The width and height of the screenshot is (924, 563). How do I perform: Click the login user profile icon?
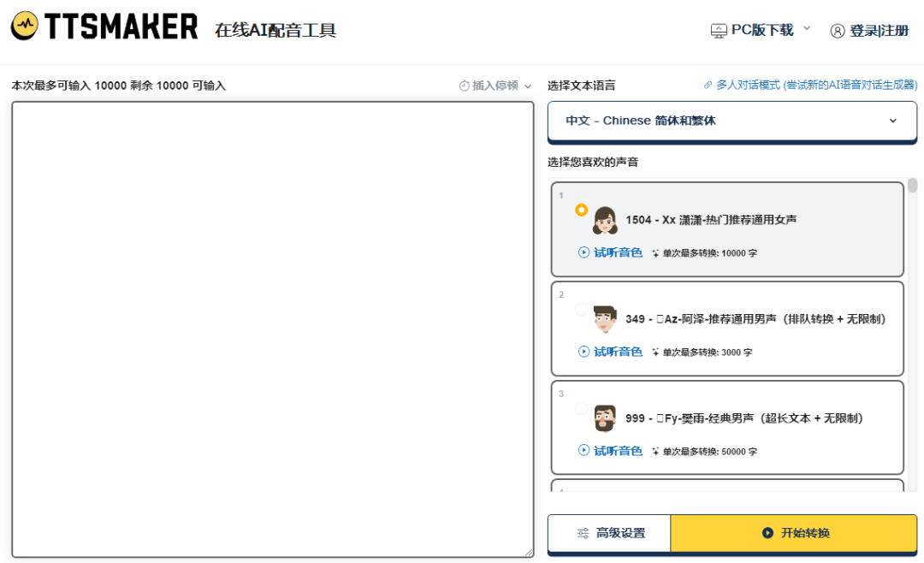[x=837, y=31]
